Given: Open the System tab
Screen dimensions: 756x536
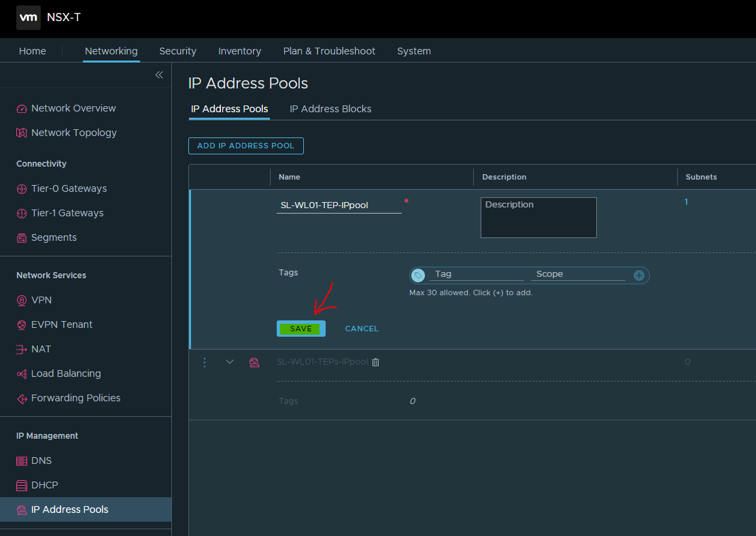Looking at the screenshot, I should (414, 51).
